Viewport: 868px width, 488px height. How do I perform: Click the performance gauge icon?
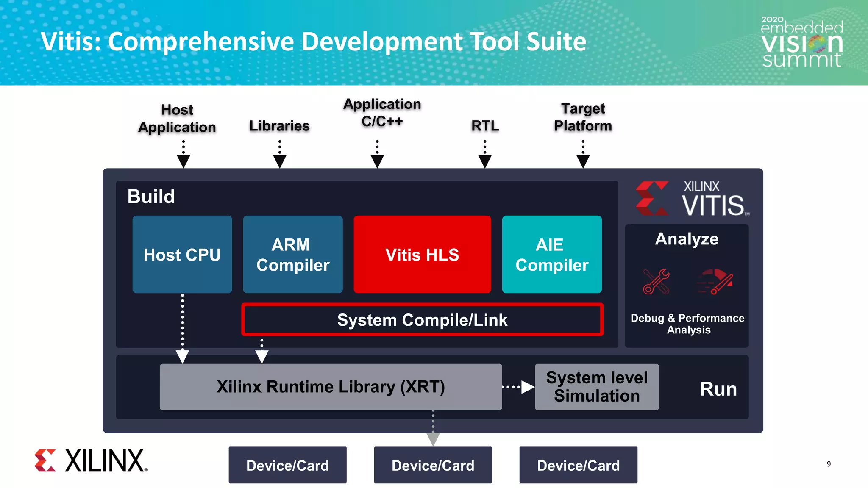click(715, 282)
